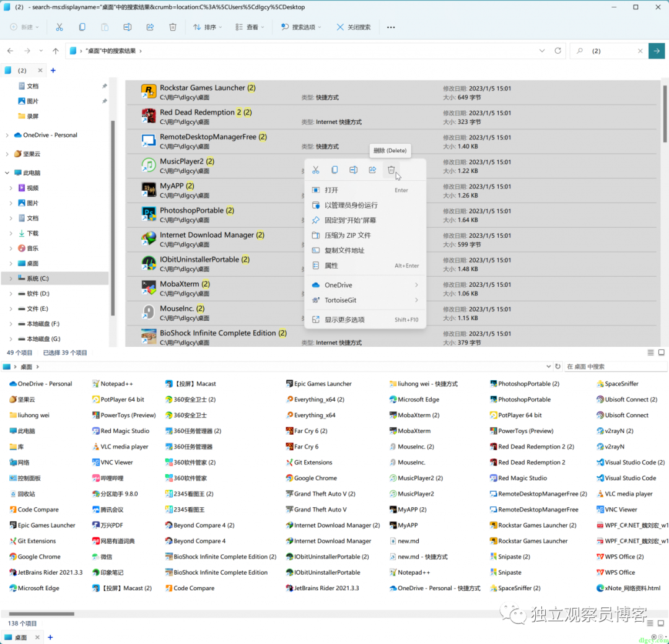Select PhotoshopPortable (2) result icon

pyautogui.click(x=149, y=214)
